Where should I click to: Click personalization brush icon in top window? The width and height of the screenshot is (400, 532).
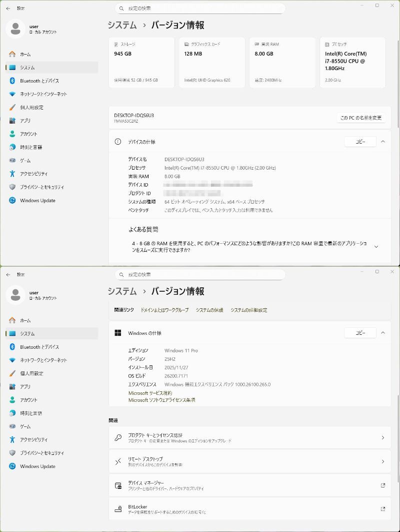pyautogui.click(x=12, y=107)
